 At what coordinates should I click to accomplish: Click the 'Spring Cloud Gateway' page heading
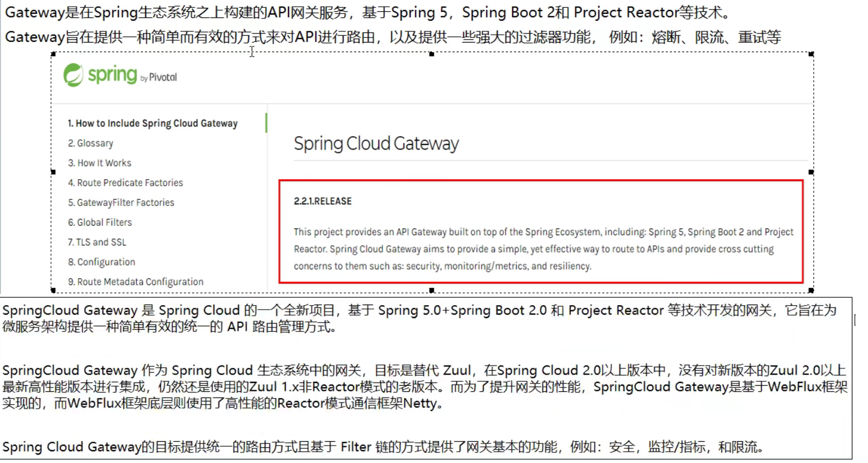click(x=377, y=144)
